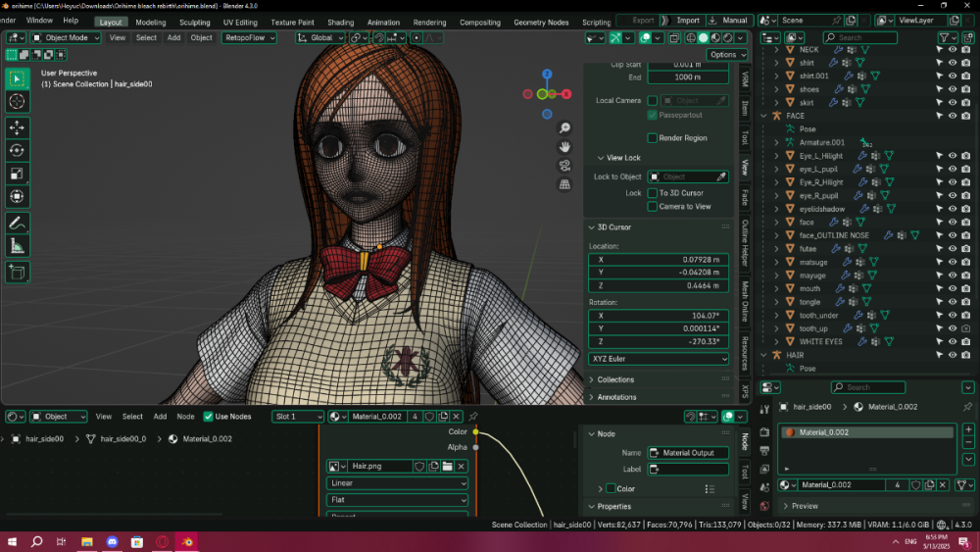
Task: Switch to the Sculpting workspace tab
Action: pyautogui.click(x=194, y=22)
